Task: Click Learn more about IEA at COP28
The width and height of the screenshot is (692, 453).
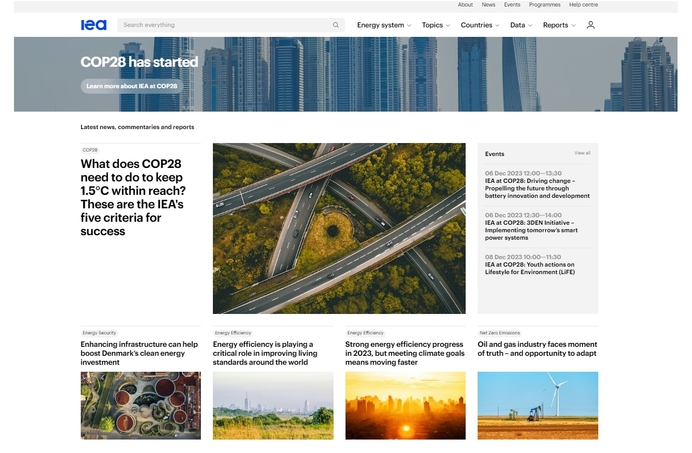Action: point(131,86)
